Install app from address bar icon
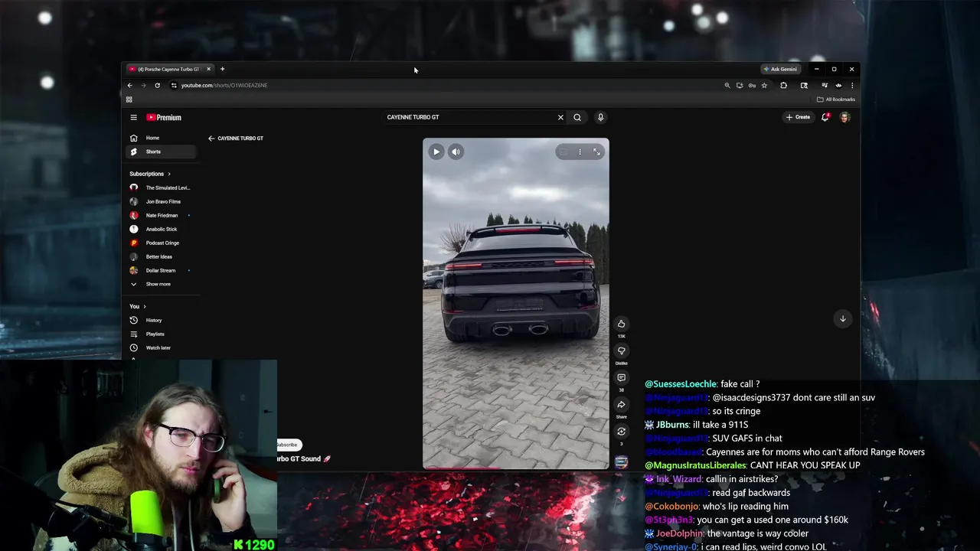 pyautogui.click(x=740, y=86)
